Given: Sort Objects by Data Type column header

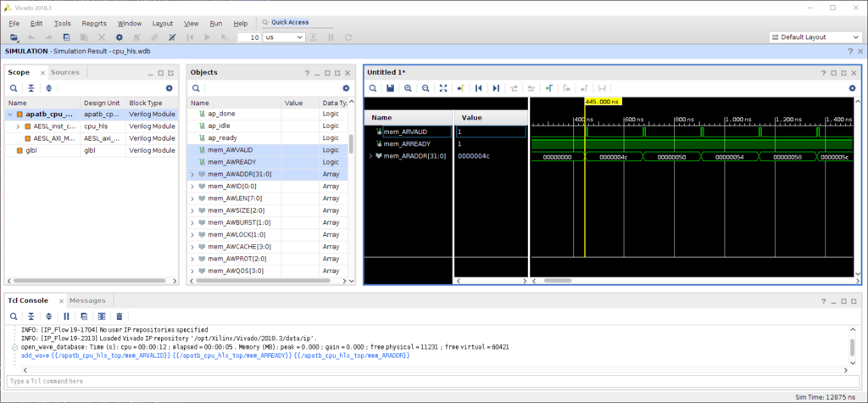Looking at the screenshot, I should (333, 104).
